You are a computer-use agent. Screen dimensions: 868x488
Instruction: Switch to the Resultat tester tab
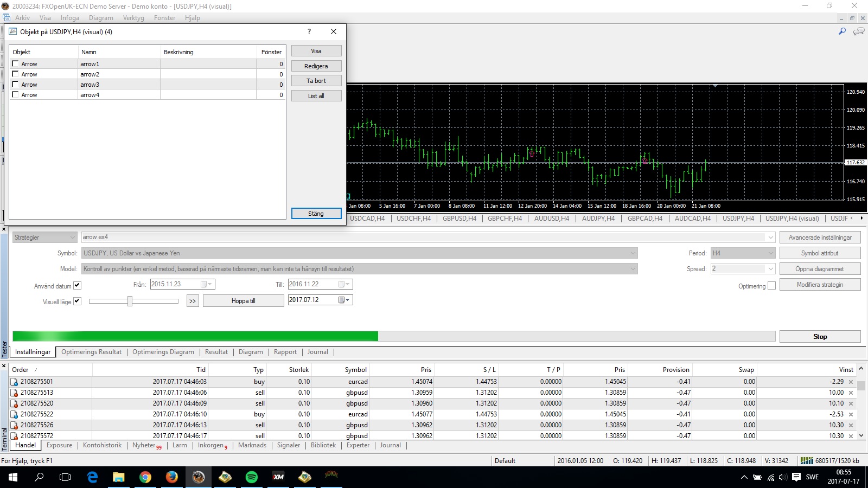(x=216, y=352)
